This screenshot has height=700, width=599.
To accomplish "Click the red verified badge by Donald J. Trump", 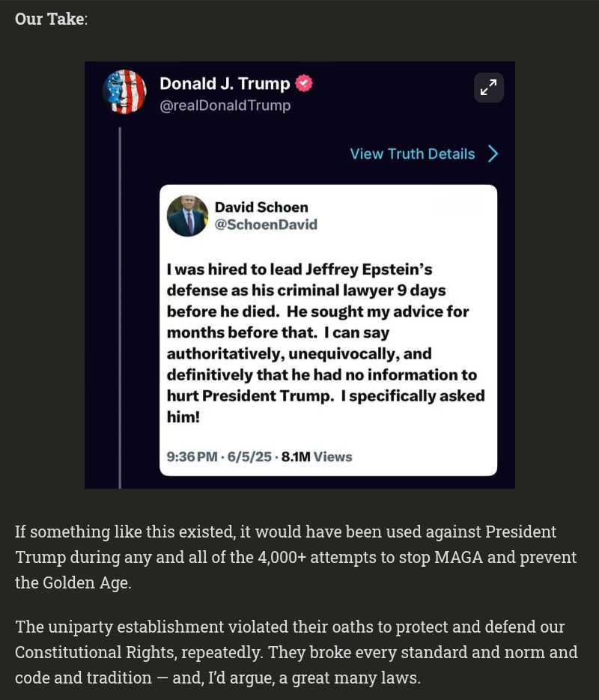I will coord(303,84).
